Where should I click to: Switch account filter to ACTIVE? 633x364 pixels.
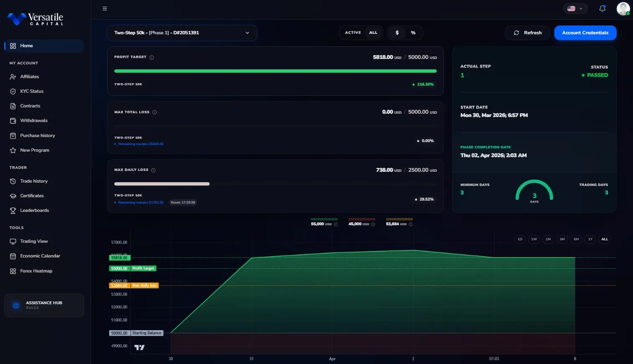coord(353,33)
